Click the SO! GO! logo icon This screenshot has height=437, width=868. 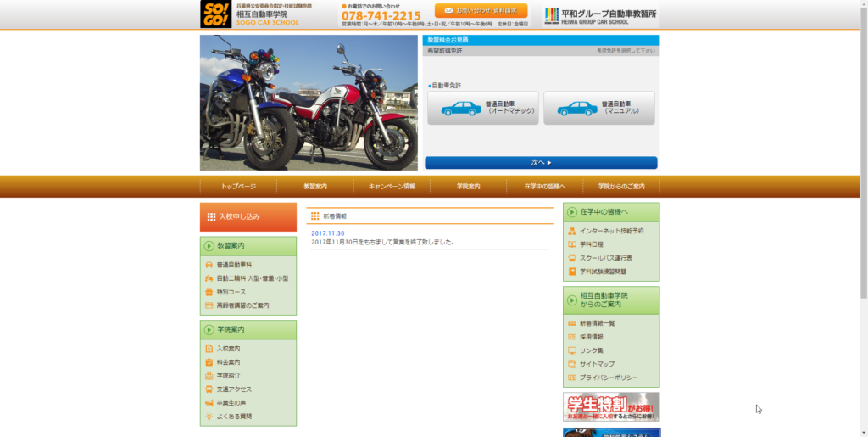[216, 14]
